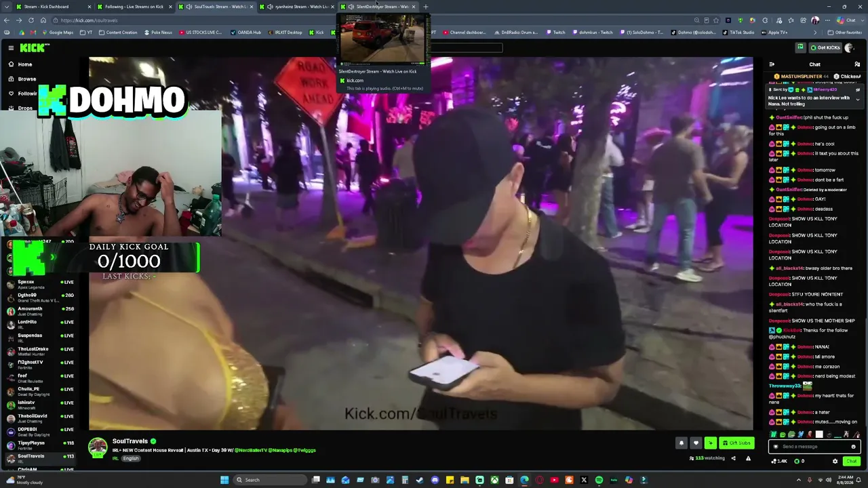868x488 pixels.
Task: Open the browser home page
Action: (43, 20)
